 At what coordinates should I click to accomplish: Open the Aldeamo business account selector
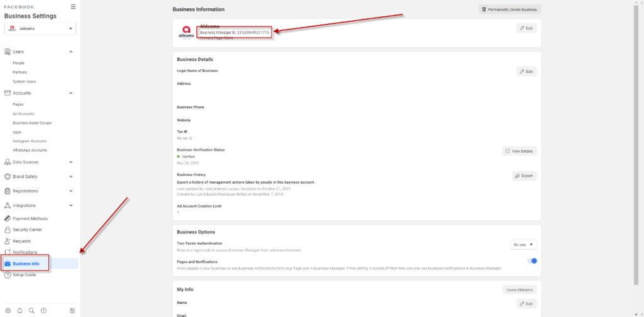point(40,28)
